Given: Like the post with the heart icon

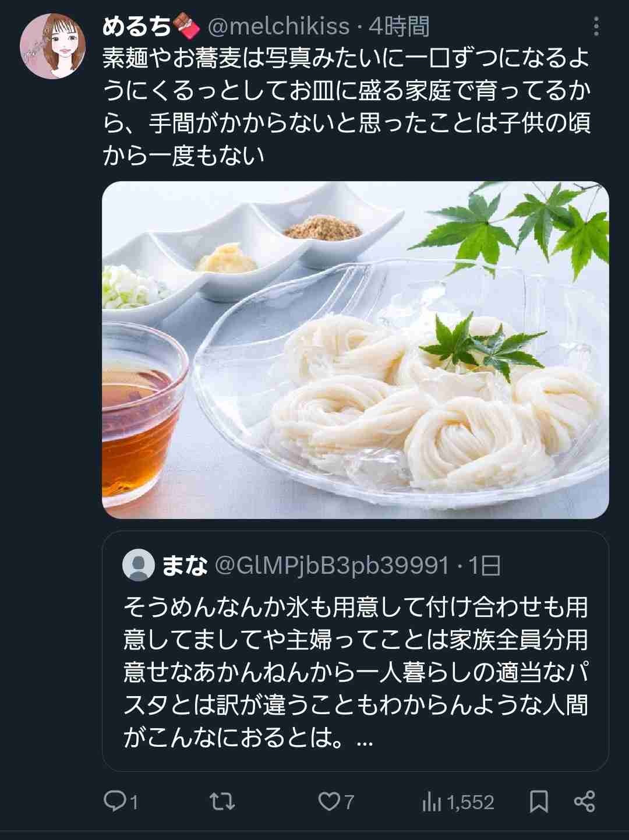Looking at the screenshot, I should pos(328,802).
